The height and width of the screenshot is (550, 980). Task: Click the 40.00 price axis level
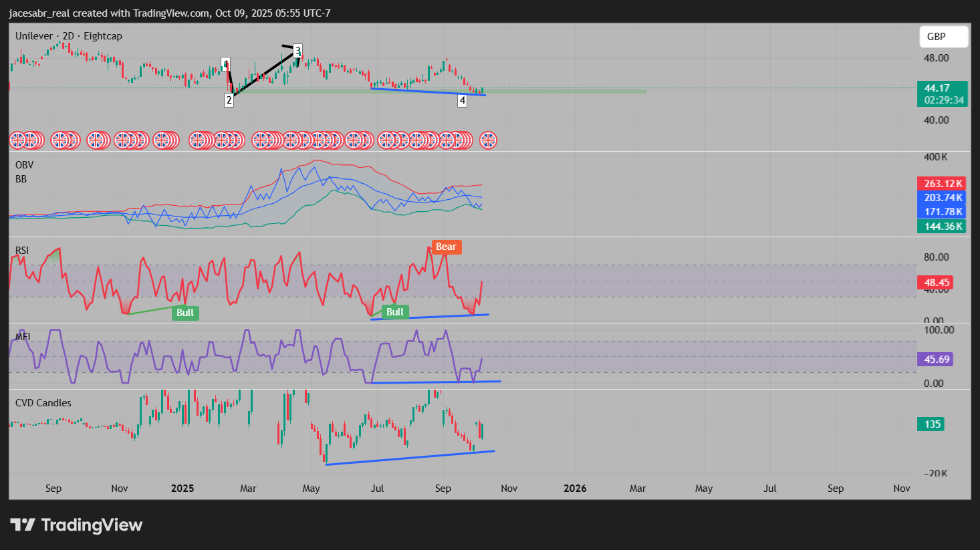(937, 120)
